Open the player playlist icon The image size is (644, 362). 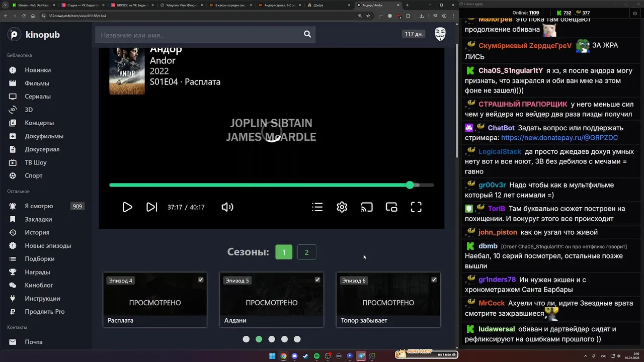tap(317, 207)
